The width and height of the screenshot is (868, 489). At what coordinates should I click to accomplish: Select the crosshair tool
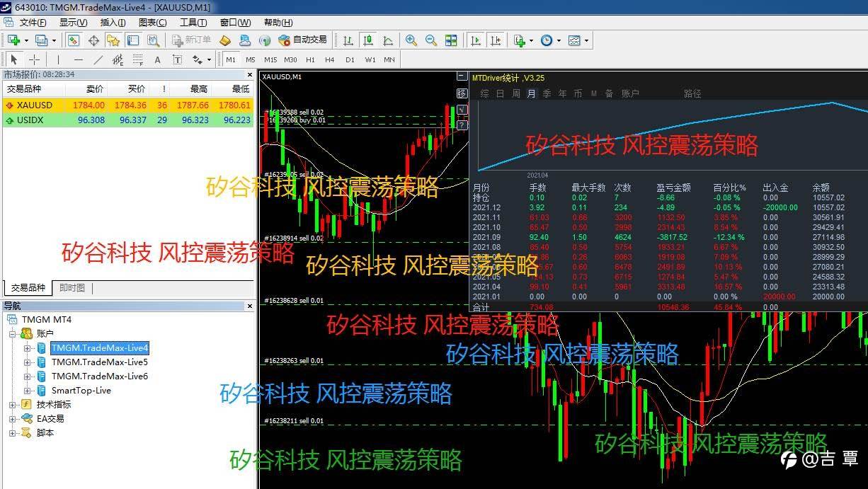tap(34, 59)
